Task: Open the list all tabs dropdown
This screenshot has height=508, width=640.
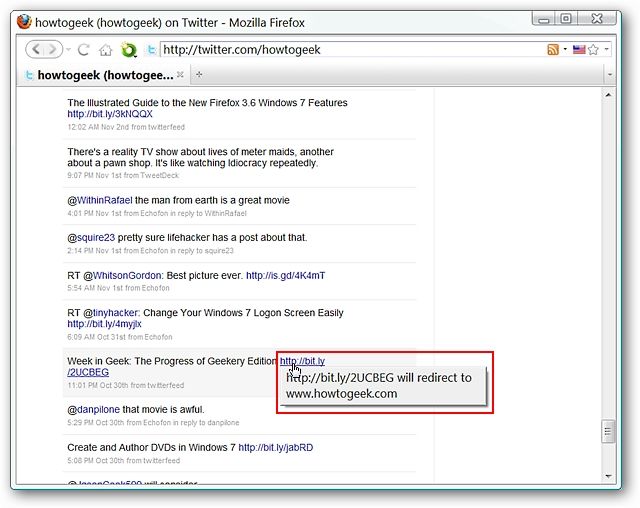Action: (x=610, y=75)
